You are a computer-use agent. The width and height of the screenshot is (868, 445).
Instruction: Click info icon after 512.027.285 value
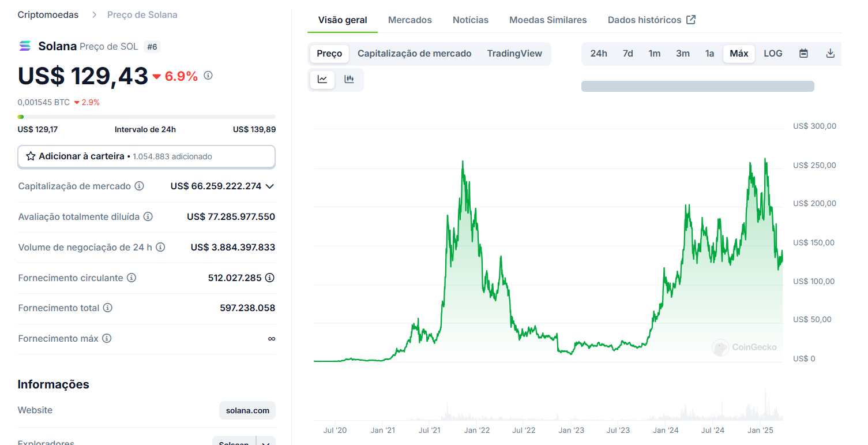(x=269, y=278)
